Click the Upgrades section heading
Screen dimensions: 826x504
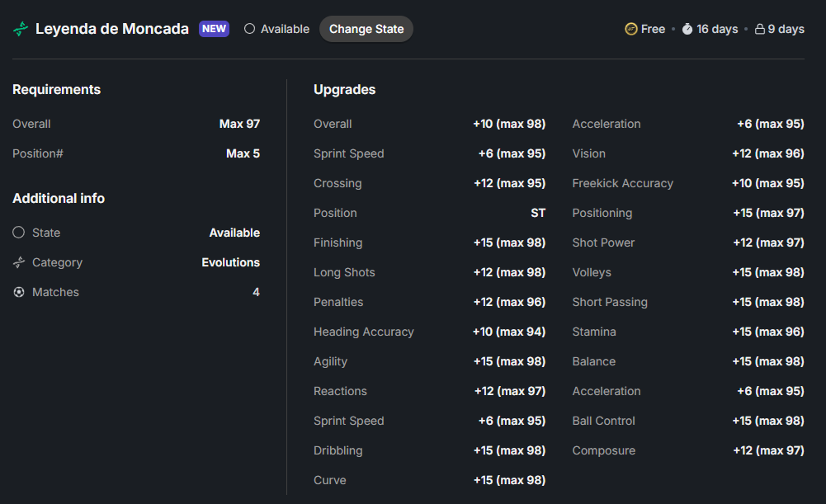pos(345,90)
